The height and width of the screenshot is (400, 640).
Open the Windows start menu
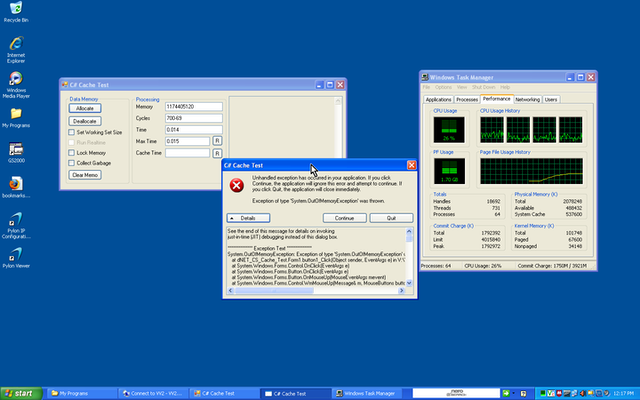(x=21, y=393)
